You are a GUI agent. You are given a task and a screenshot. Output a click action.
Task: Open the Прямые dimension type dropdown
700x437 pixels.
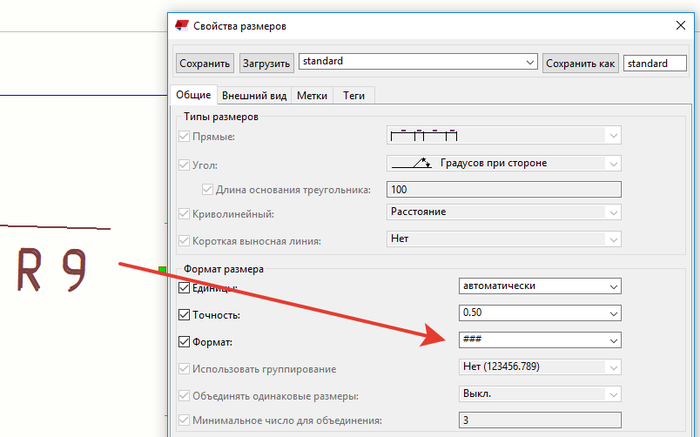504,135
